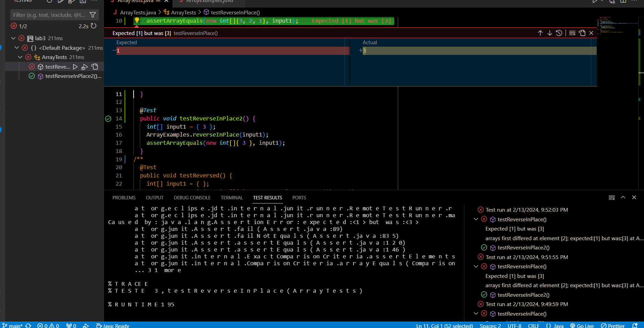
Task: Collapse the lab3 node in Testing view
Action: coord(13,38)
